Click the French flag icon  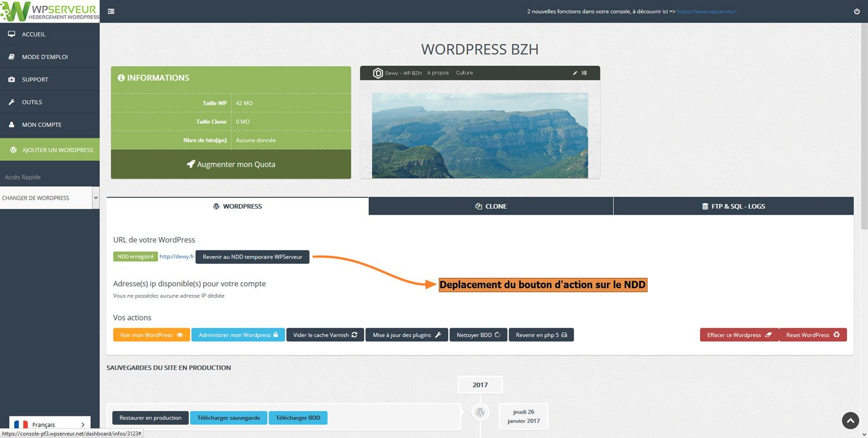tap(21, 425)
